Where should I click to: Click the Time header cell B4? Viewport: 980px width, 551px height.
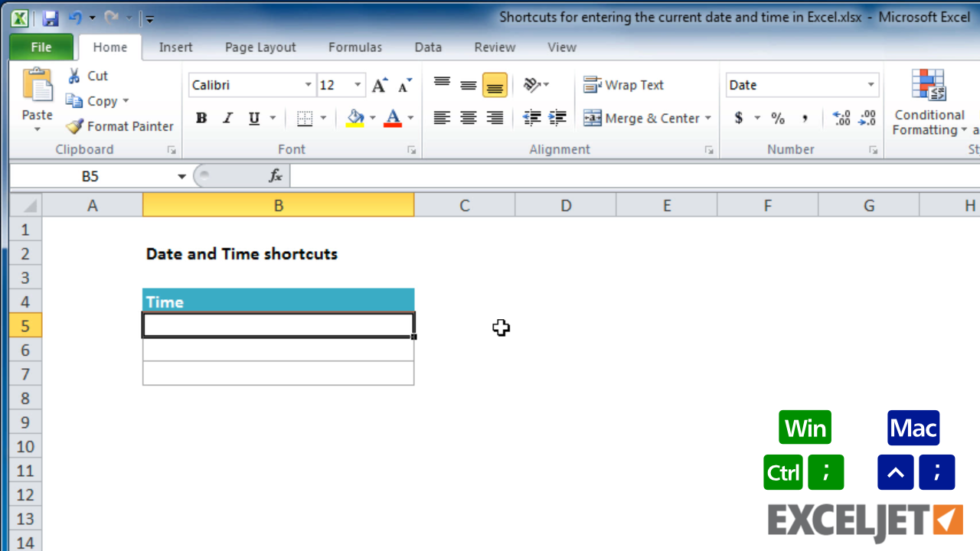(279, 301)
